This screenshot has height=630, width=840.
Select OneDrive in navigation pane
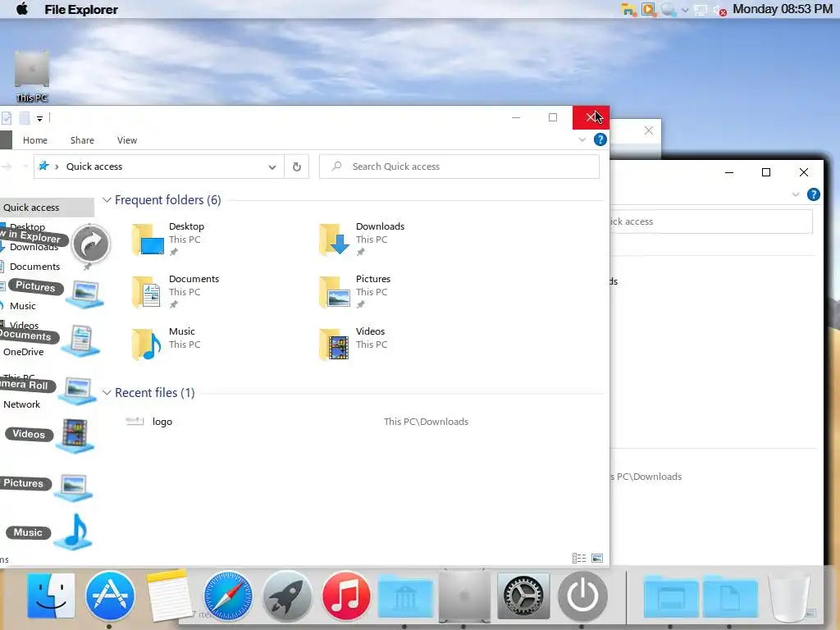23,352
